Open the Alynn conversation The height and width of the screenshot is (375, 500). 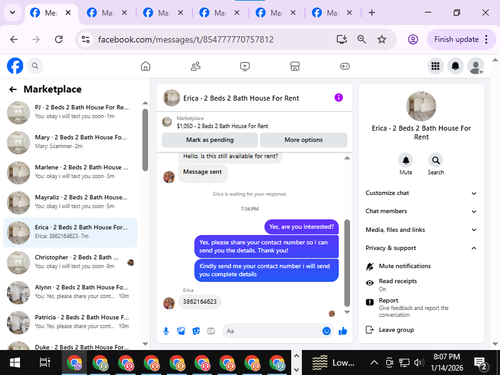coord(70,292)
